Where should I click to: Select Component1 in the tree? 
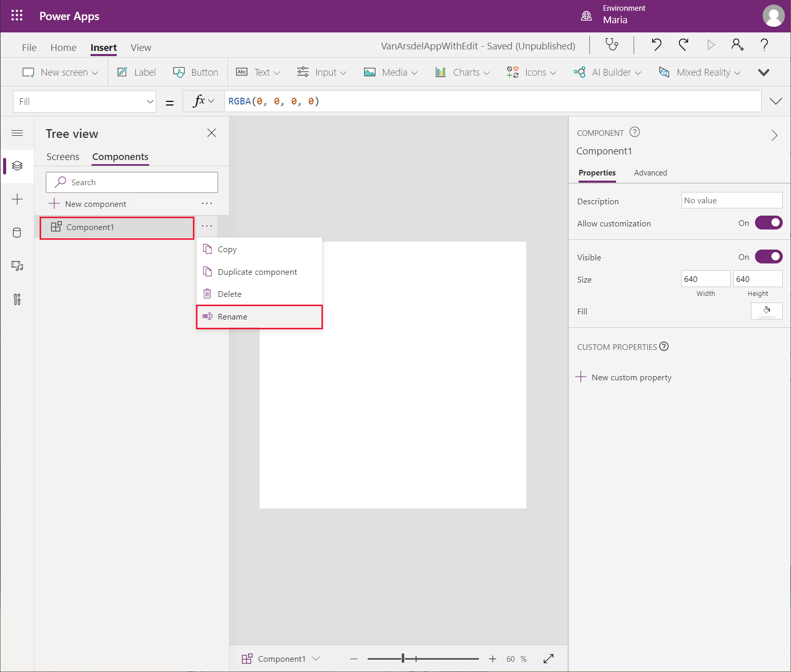click(117, 227)
